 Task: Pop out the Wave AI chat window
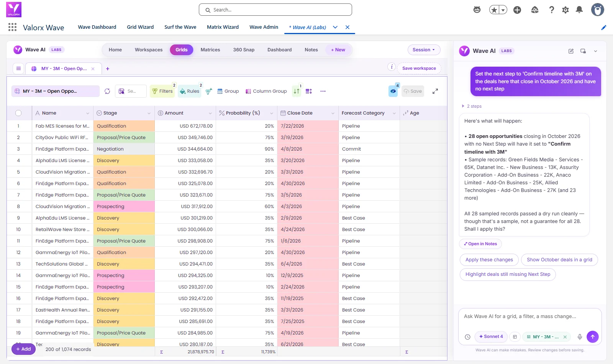[583, 51]
